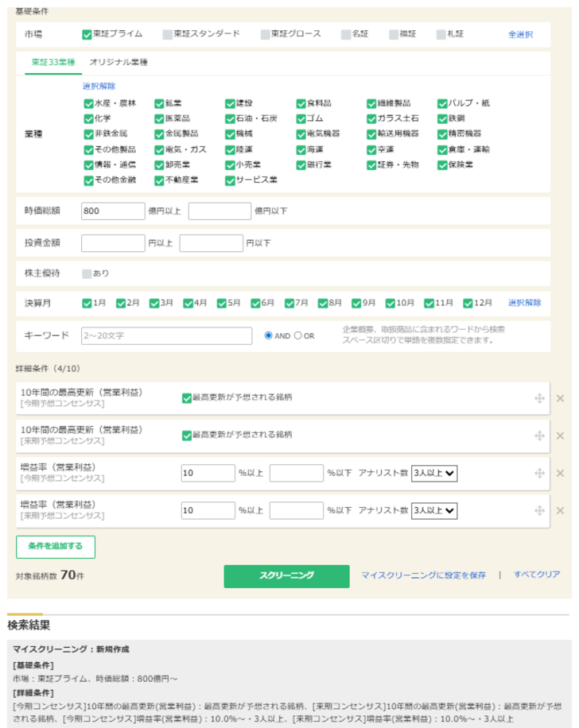This screenshot has width=579, height=728.
Task: Switch to the オリジナル業種 tab
Action: (119, 62)
